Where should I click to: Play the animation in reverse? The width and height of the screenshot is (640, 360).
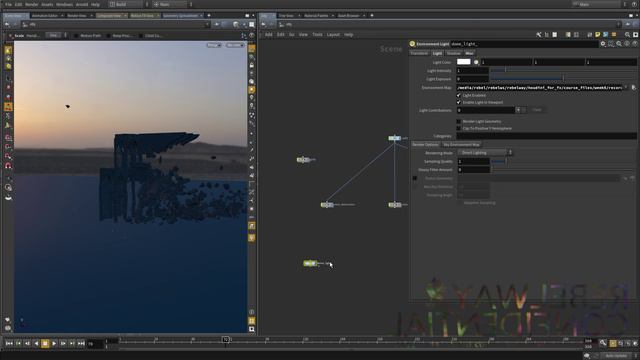36,344
